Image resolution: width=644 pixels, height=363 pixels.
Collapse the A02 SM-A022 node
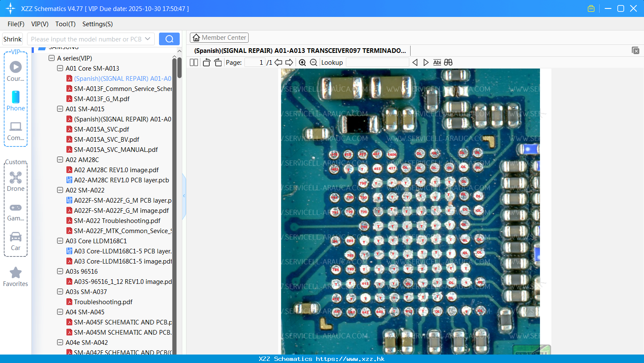(x=60, y=190)
